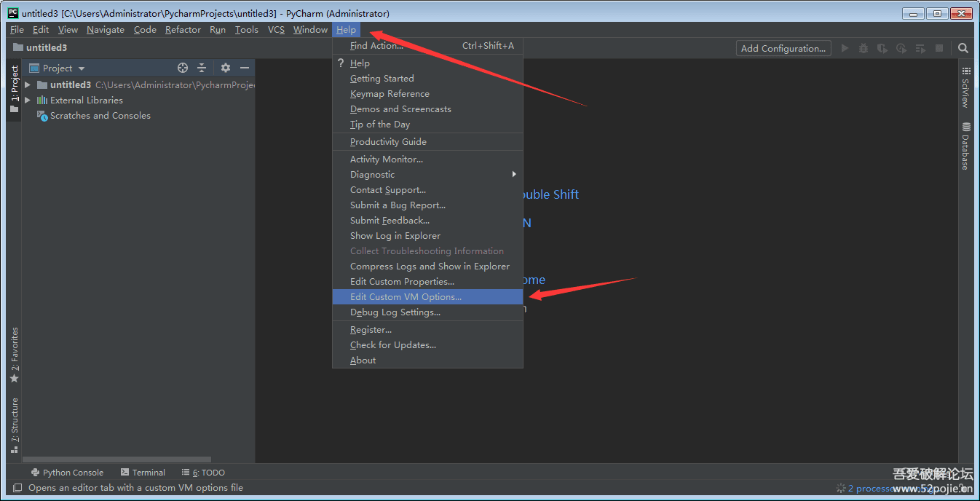The width and height of the screenshot is (980, 501).
Task: Click the untitled3 folder icon in tree
Action: pyautogui.click(x=42, y=84)
